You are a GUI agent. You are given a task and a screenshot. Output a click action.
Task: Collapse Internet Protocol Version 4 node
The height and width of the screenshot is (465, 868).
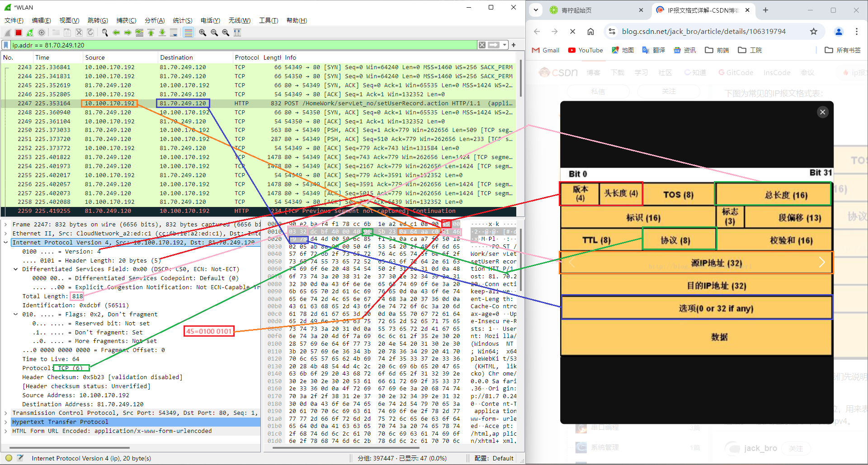[6, 243]
